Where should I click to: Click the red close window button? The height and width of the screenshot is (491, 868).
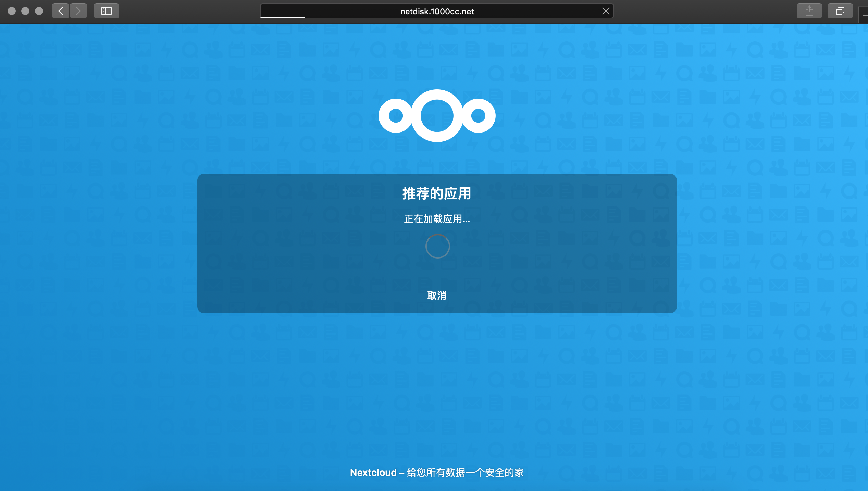[12, 11]
